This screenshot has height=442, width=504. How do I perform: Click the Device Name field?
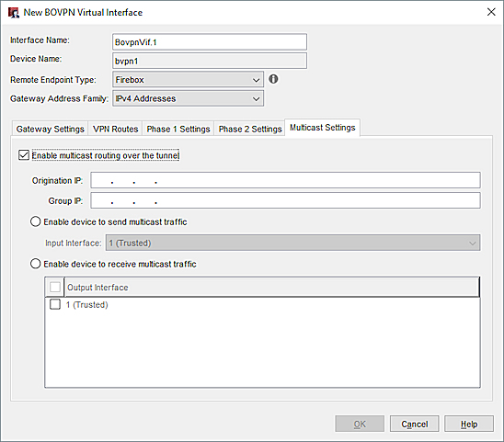pos(210,61)
